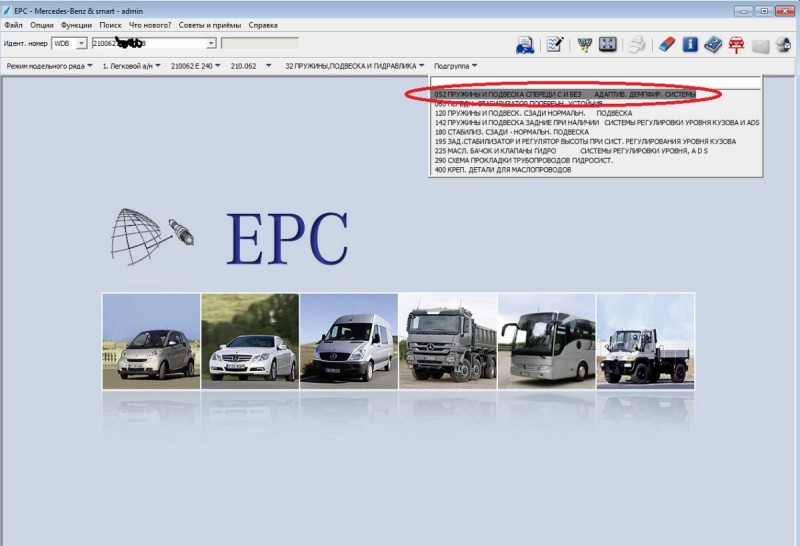Open the Что нового? menu

tap(150, 25)
